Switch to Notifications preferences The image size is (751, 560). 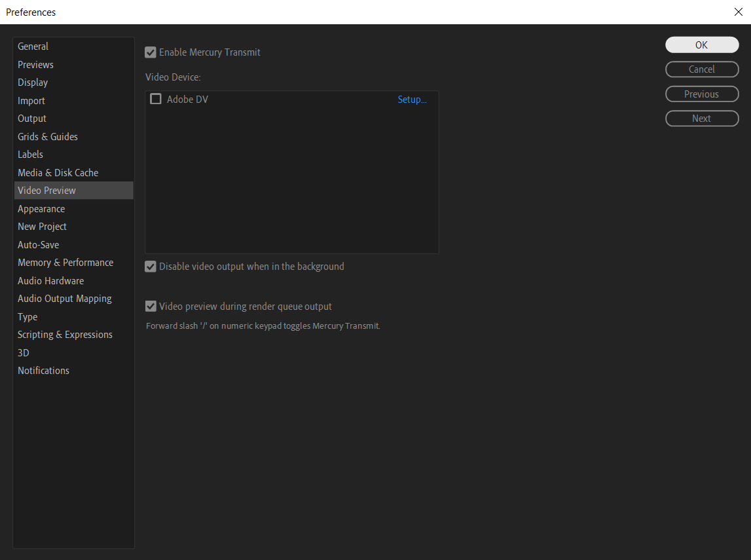coord(44,371)
